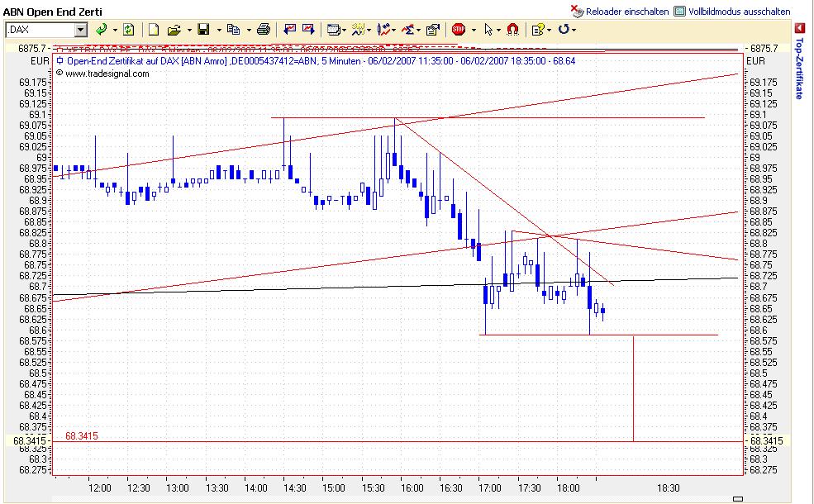Open the Top-Zertifikate vertical tab
The width and height of the screenshot is (814, 504).
[799, 68]
